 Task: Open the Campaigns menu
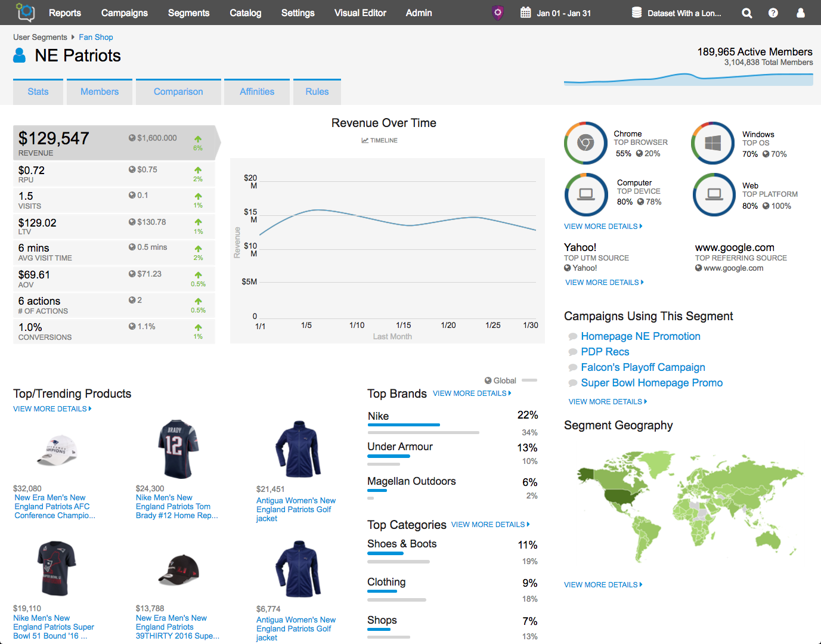point(125,13)
